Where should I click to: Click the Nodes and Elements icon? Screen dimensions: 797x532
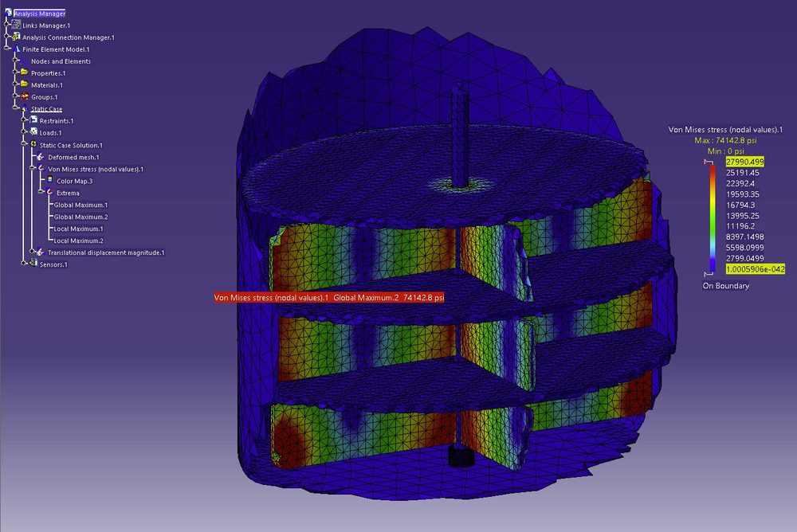[24, 62]
